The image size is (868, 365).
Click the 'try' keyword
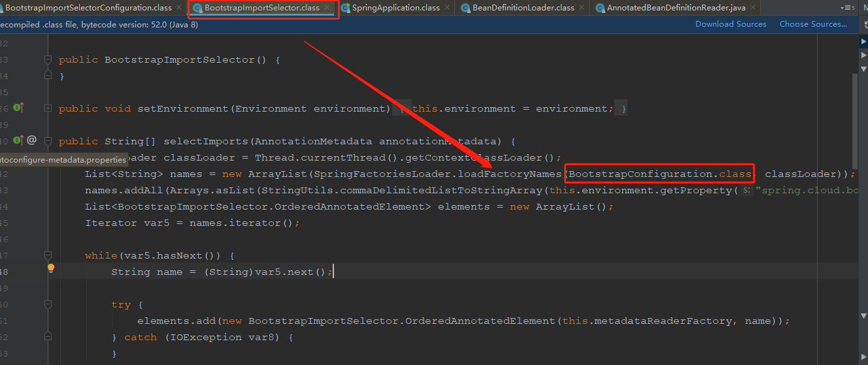[x=121, y=305]
